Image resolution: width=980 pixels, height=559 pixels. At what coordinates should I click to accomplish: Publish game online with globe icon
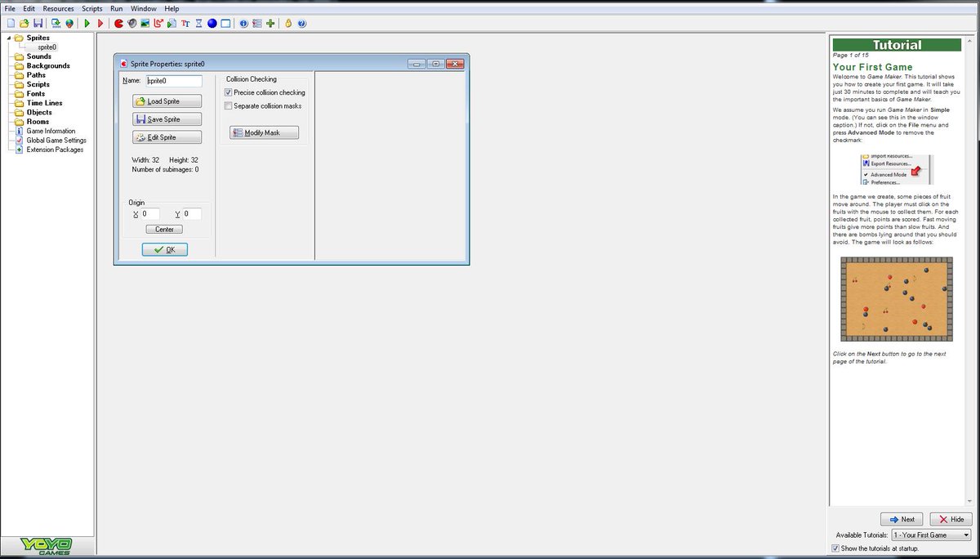(69, 24)
